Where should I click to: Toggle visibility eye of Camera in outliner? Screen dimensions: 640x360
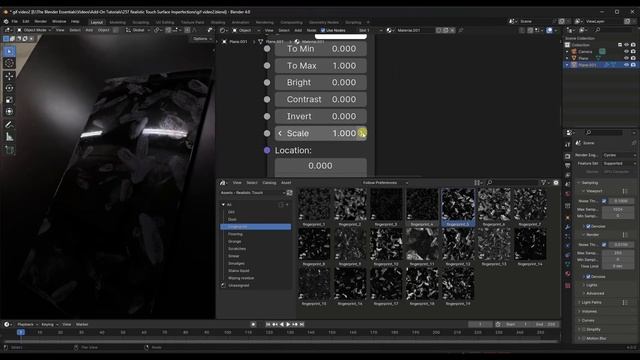[627, 51]
